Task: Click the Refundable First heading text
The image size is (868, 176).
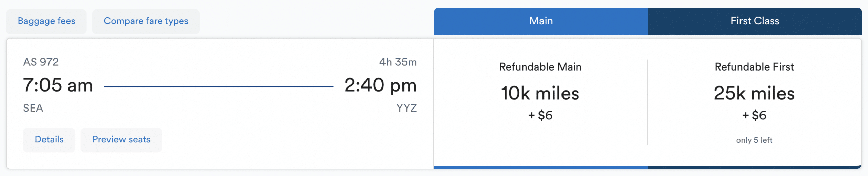Action: tap(754, 67)
